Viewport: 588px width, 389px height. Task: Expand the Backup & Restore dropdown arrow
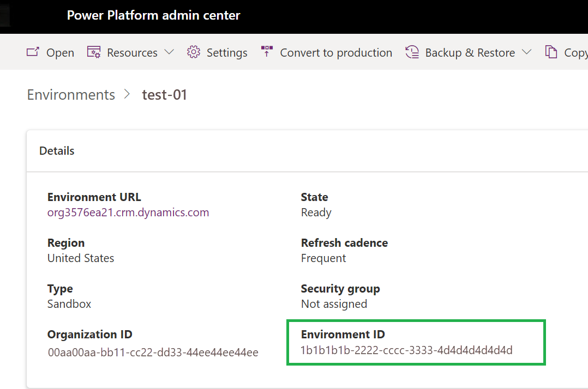tap(527, 52)
